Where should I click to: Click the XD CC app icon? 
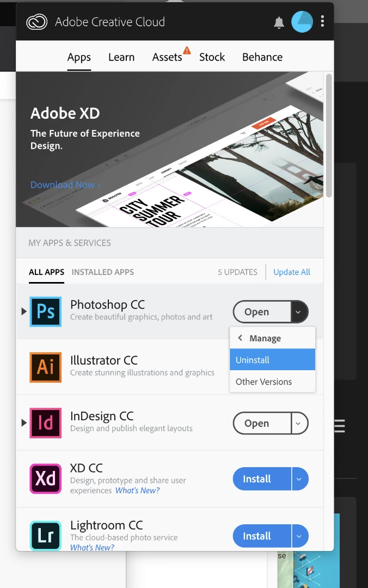[x=45, y=479]
